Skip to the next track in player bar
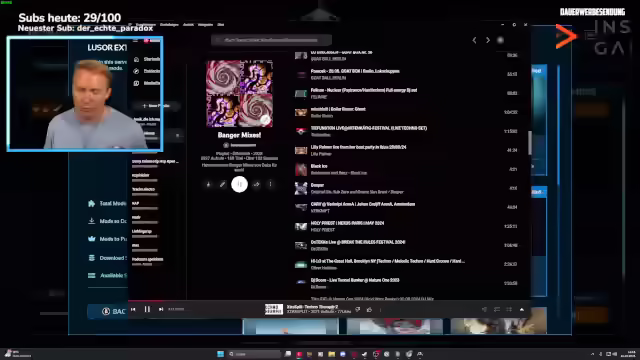The height and width of the screenshot is (360, 640). [161, 309]
